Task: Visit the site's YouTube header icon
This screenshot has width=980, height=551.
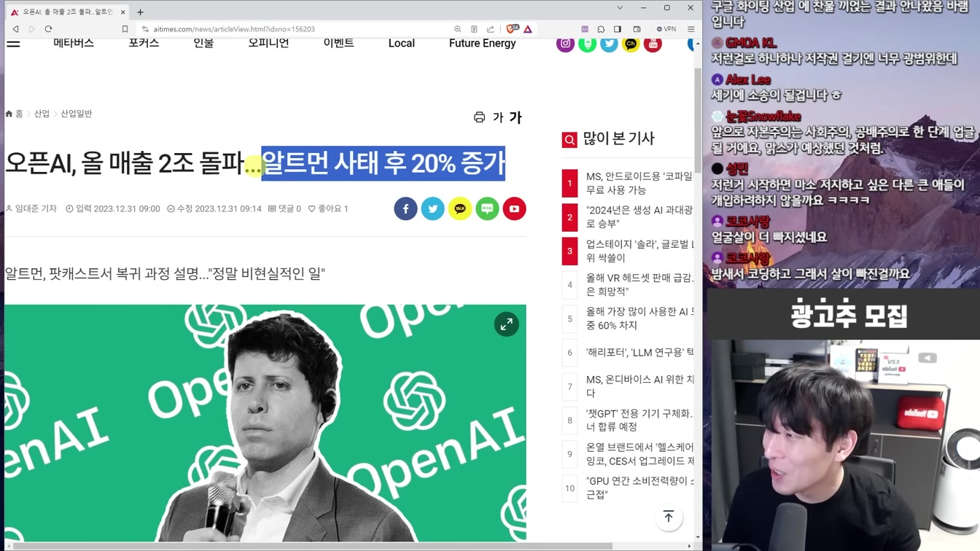Action: point(653,44)
